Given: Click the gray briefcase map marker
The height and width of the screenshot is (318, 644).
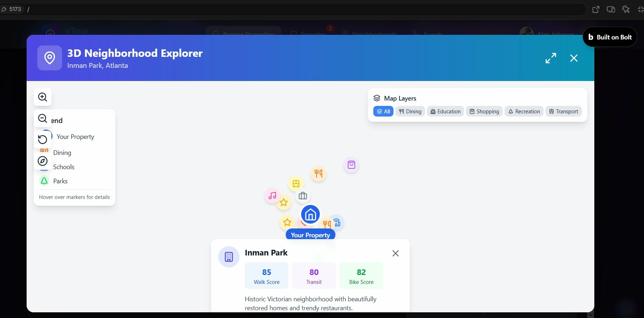Looking at the screenshot, I should coord(303,196).
